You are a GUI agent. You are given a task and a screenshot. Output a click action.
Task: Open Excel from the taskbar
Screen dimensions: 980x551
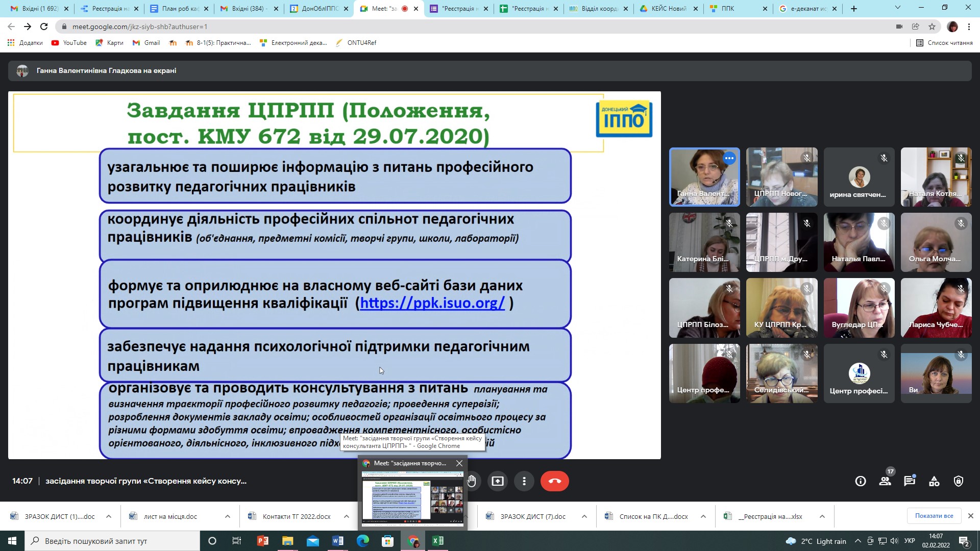tap(438, 541)
